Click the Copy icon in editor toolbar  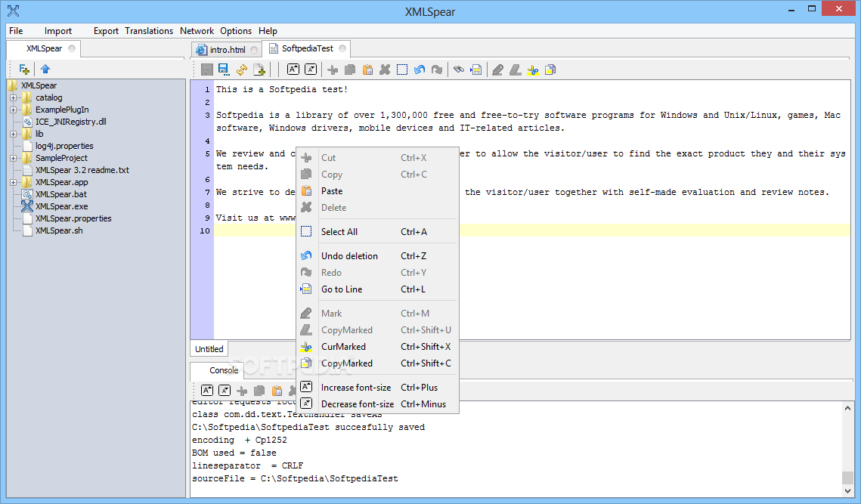click(350, 70)
